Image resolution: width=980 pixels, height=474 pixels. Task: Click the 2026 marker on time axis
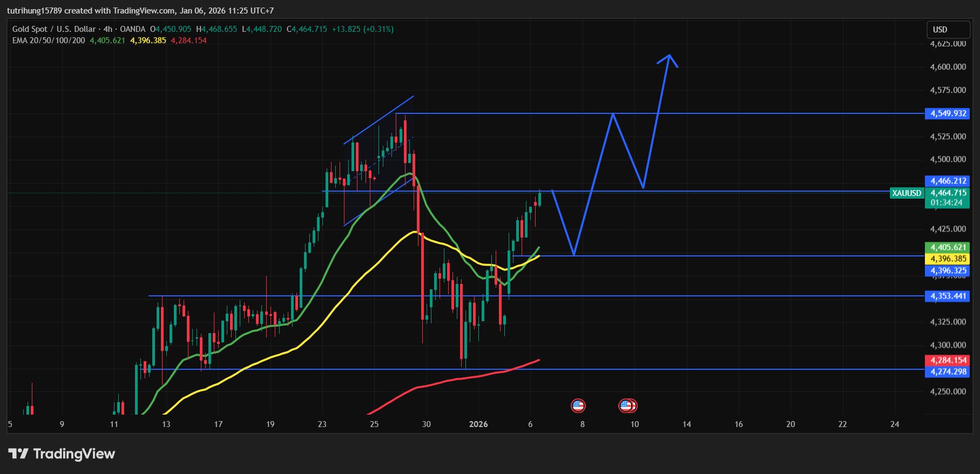(478, 424)
